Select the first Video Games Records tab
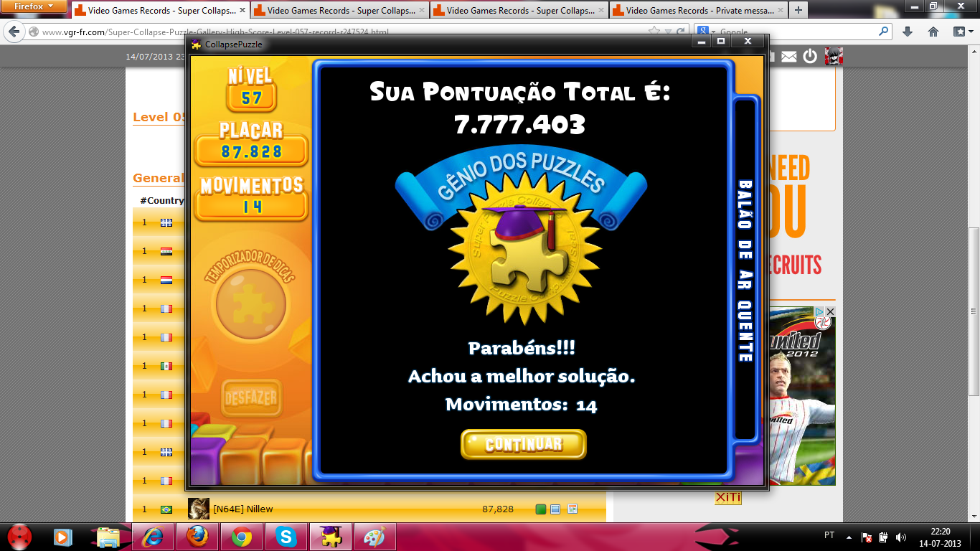This screenshot has height=551, width=980. coord(160,11)
